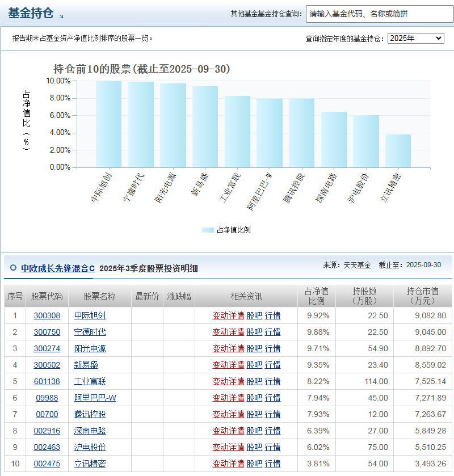This screenshot has width=454, height=476.
Task: Open the 深南电路 stock name link
Action: point(90,431)
